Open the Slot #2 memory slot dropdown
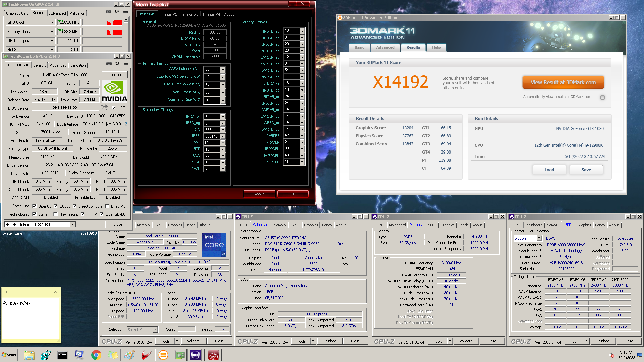 coord(539,238)
